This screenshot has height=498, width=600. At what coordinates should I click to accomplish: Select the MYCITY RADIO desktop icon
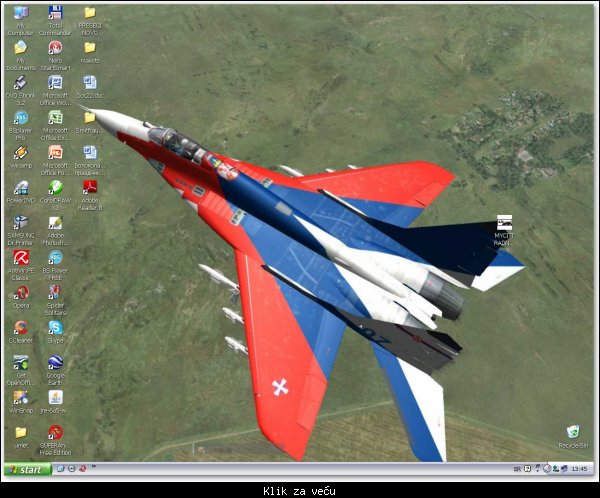pos(504,230)
